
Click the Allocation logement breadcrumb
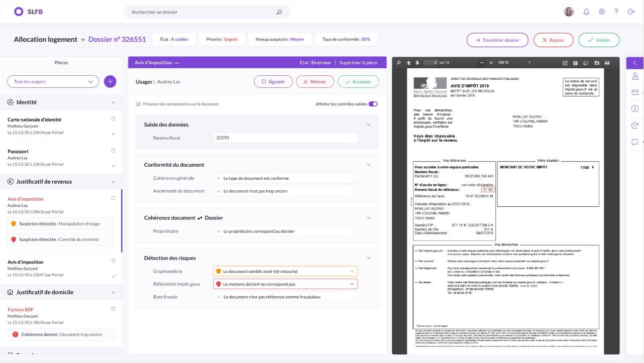46,39
